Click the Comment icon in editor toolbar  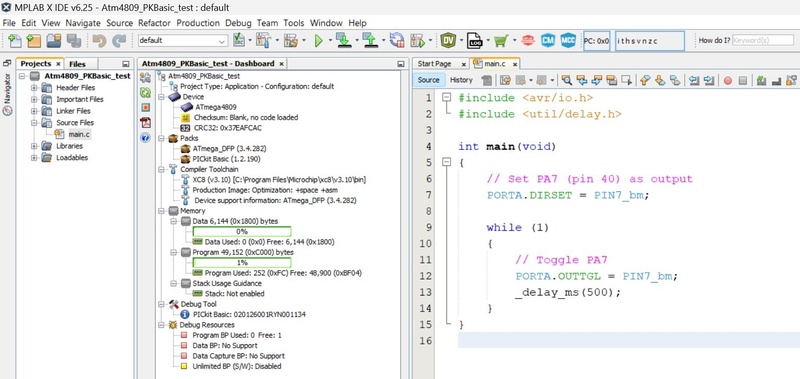click(762, 80)
